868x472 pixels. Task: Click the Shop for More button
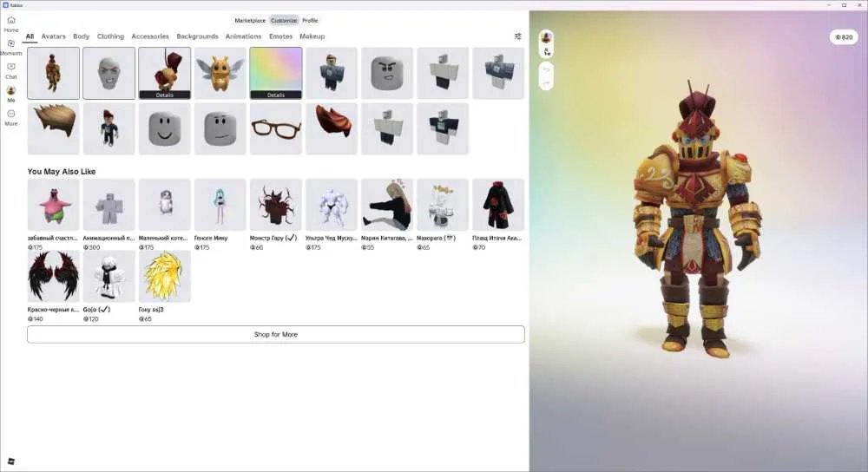(276, 334)
